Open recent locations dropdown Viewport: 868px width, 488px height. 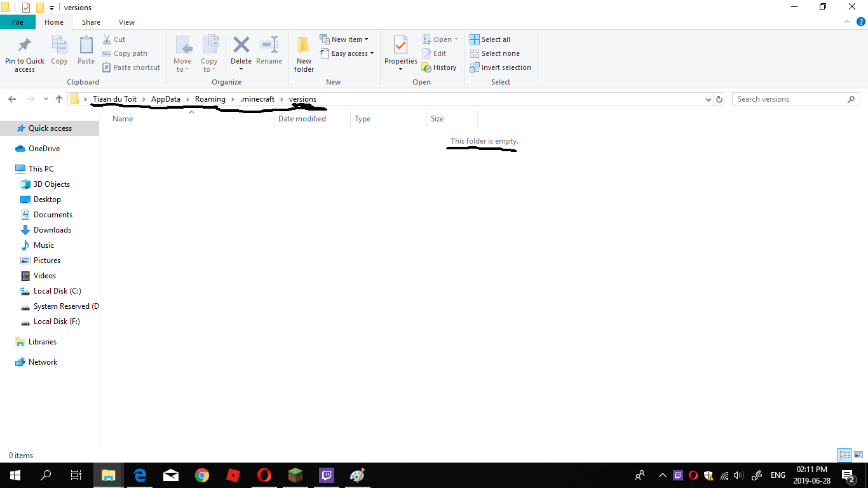(46, 99)
